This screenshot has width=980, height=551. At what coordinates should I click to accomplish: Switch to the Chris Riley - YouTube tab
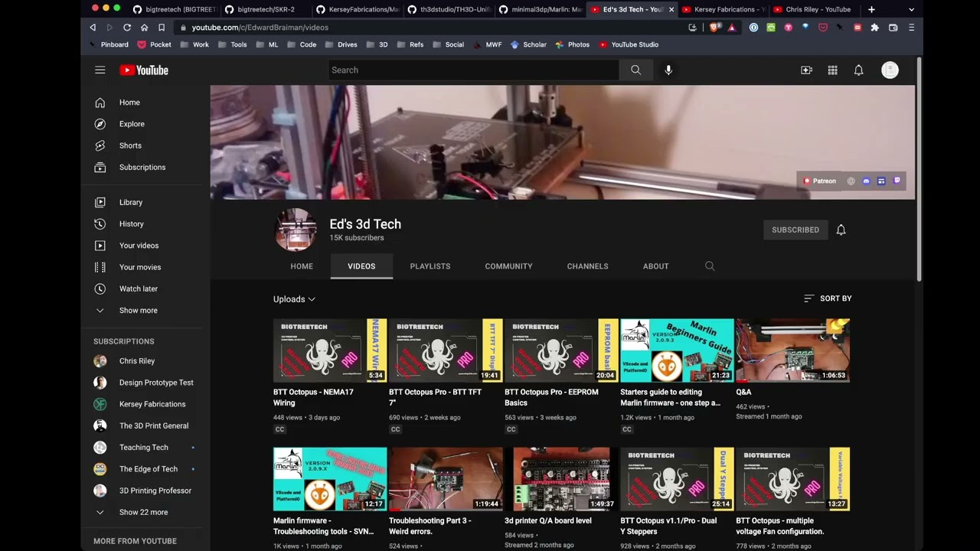click(813, 9)
